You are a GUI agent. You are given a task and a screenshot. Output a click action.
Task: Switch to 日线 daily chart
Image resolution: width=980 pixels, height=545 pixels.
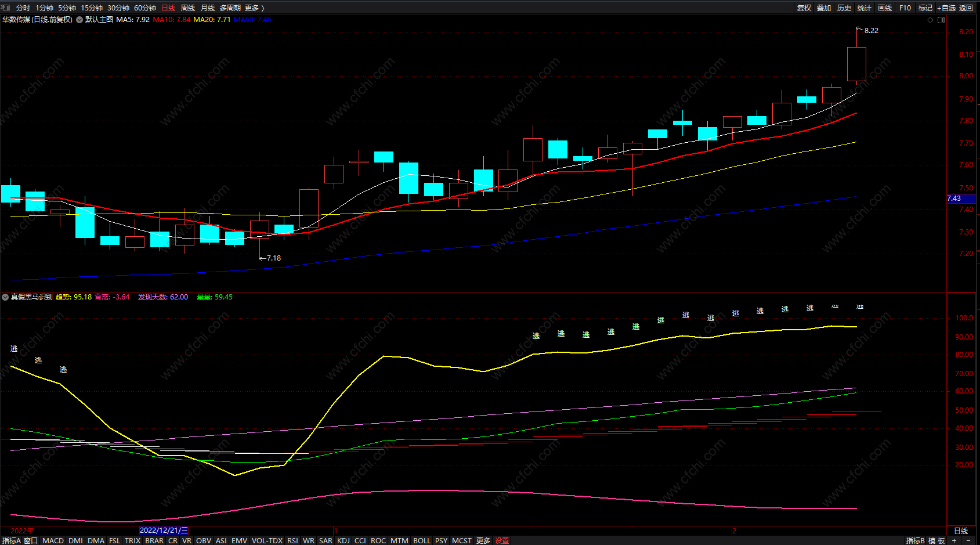[x=168, y=8]
